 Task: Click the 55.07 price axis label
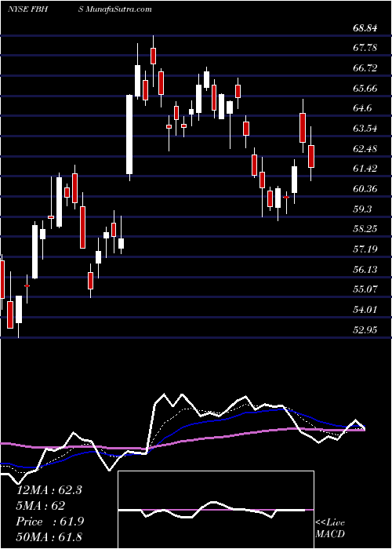pos(365,289)
